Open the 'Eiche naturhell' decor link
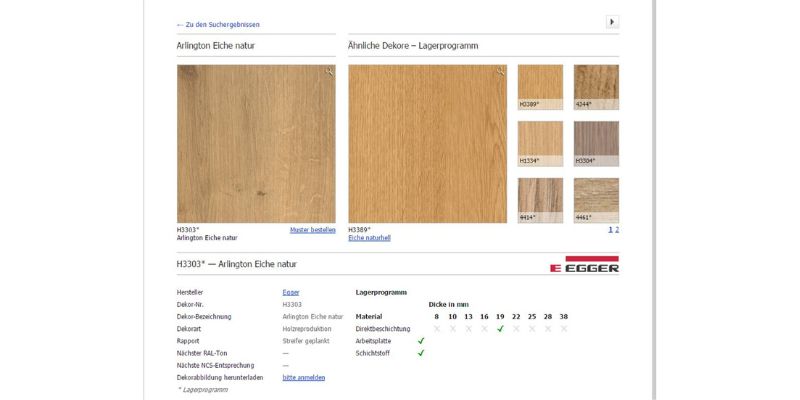This screenshot has height=400, width=800. 369,238
